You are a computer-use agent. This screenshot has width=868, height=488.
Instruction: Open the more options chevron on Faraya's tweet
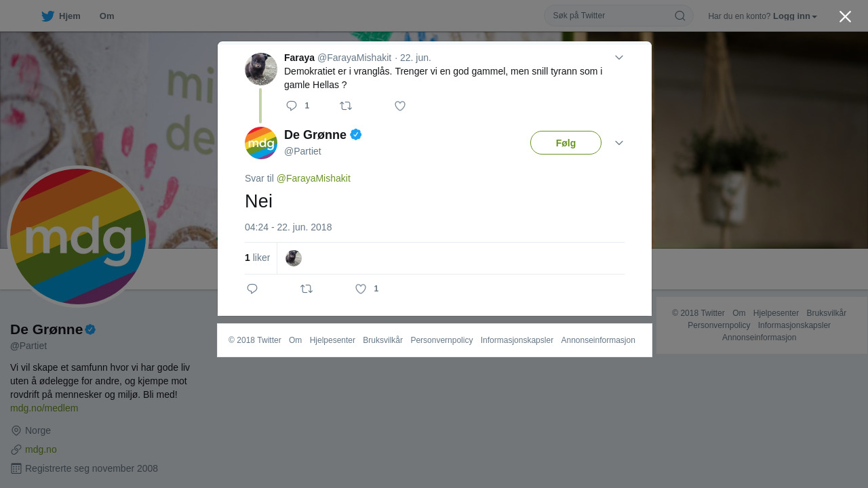click(x=619, y=58)
